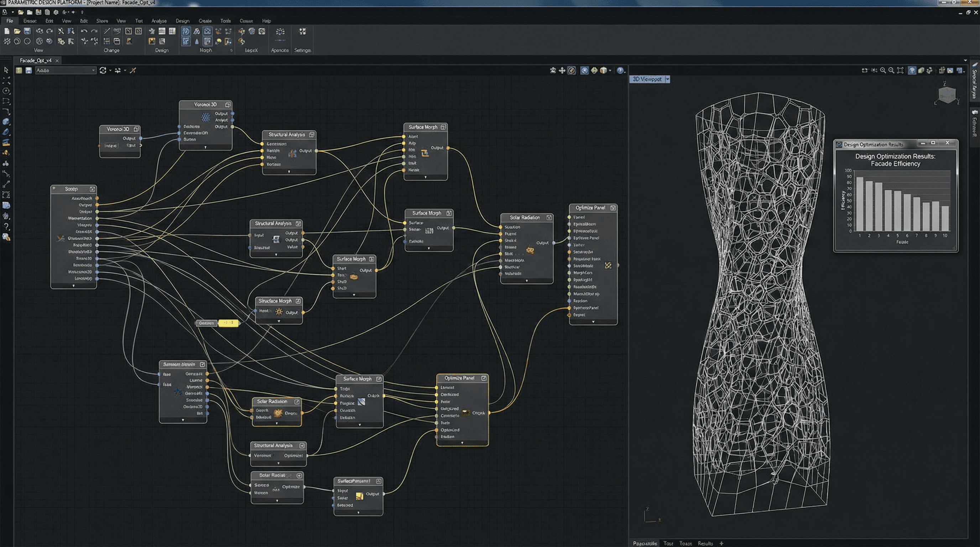The height and width of the screenshot is (547, 980).
Task: Select the pointer arrow tool in left sidebar
Action: [x=6, y=70]
